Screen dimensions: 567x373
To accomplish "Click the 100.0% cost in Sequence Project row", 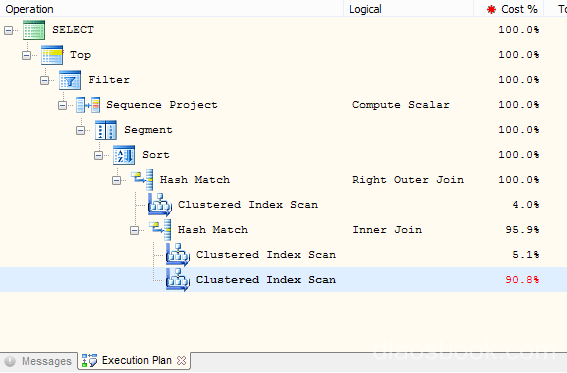I will click(519, 105).
